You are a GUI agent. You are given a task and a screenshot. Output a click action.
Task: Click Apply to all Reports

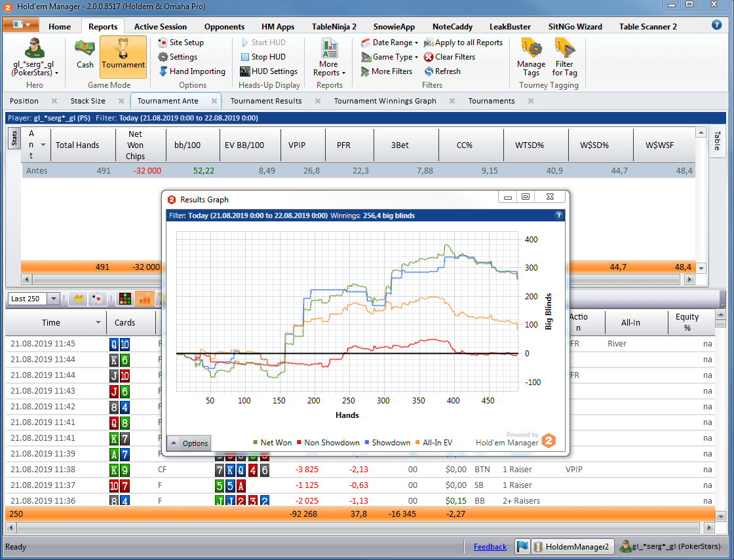tap(463, 43)
